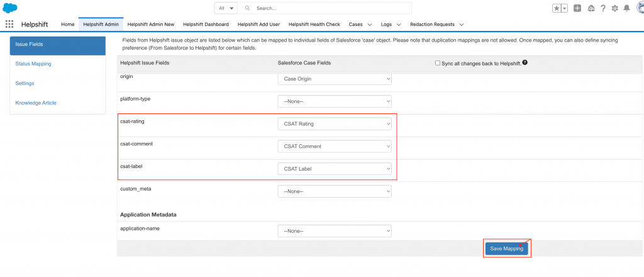
Task: Open the Status Mapping sidebar link
Action: [33, 64]
